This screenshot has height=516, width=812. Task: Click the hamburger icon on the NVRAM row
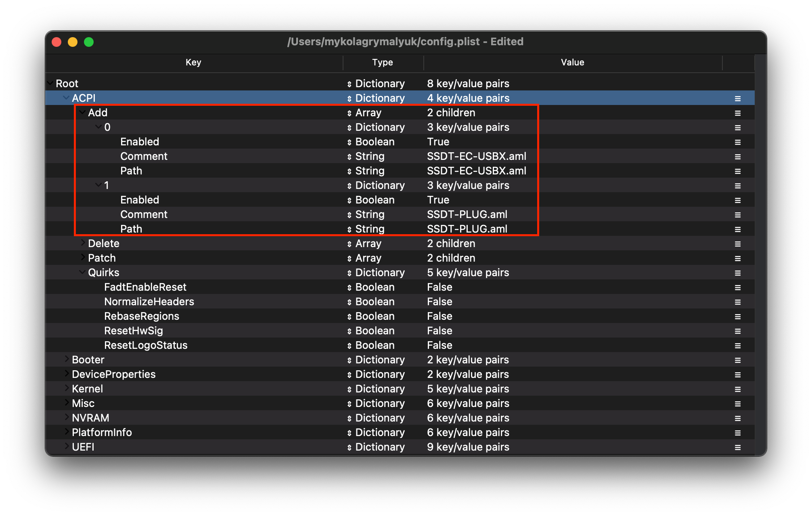737,418
